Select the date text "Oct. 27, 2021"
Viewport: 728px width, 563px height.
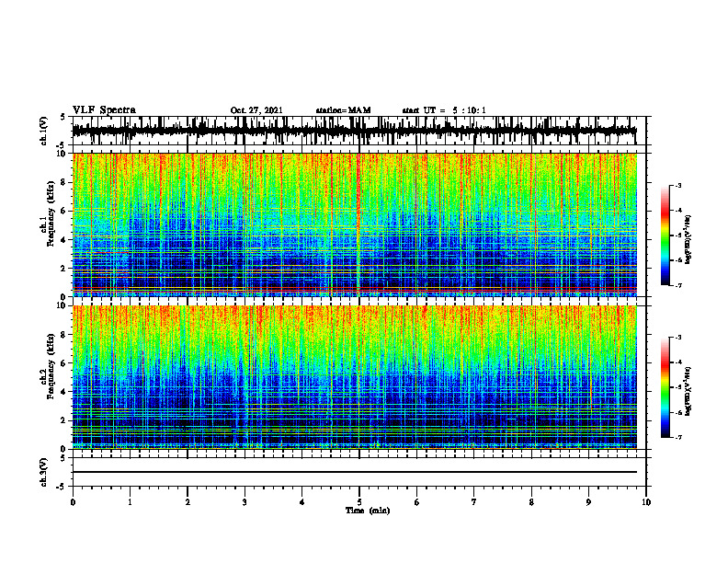coord(256,110)
